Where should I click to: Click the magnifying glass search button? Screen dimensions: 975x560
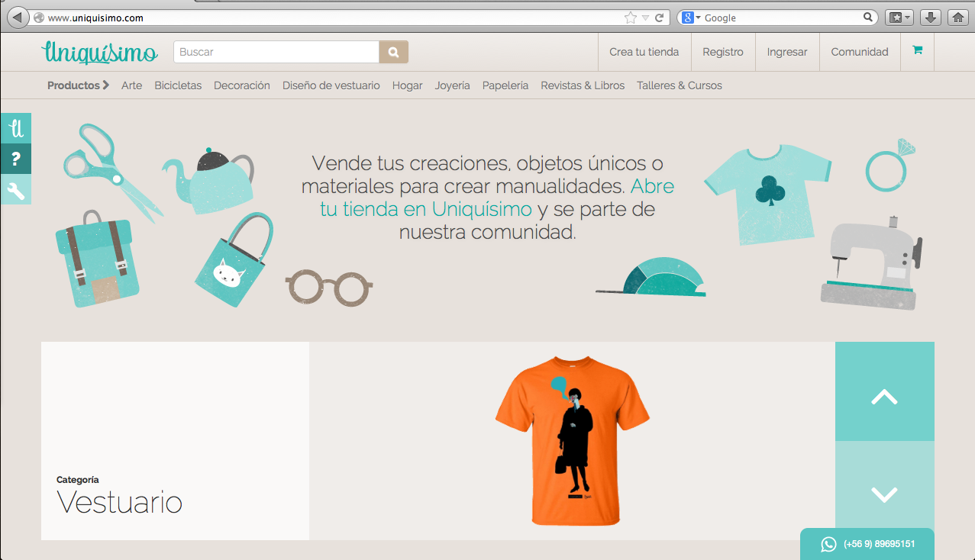(x=393, y=52)
